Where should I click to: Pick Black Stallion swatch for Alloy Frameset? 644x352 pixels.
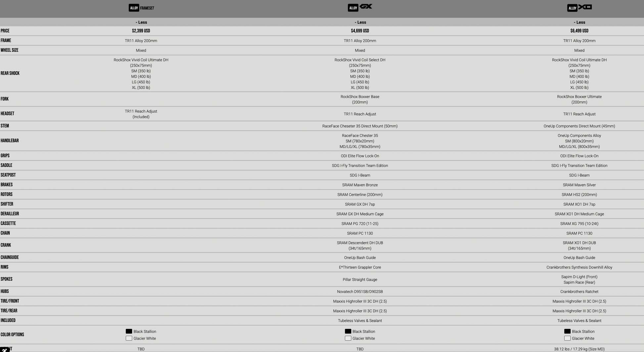pos(129,331)
